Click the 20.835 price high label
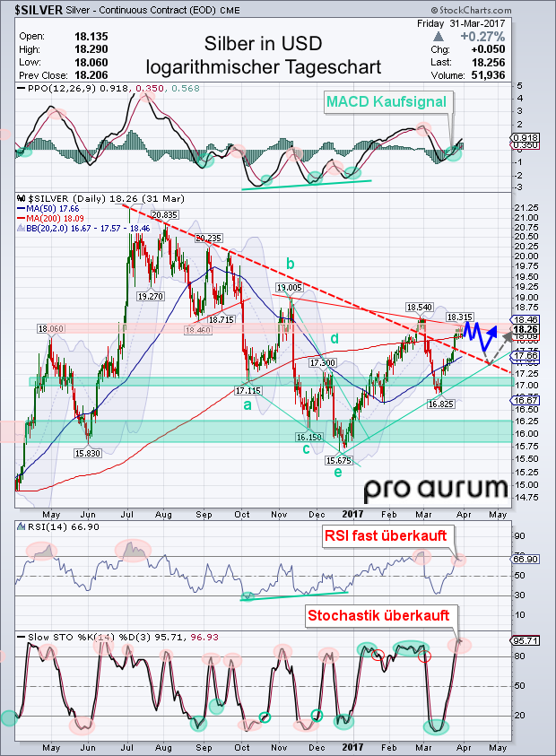 click(x=163, y=215)
